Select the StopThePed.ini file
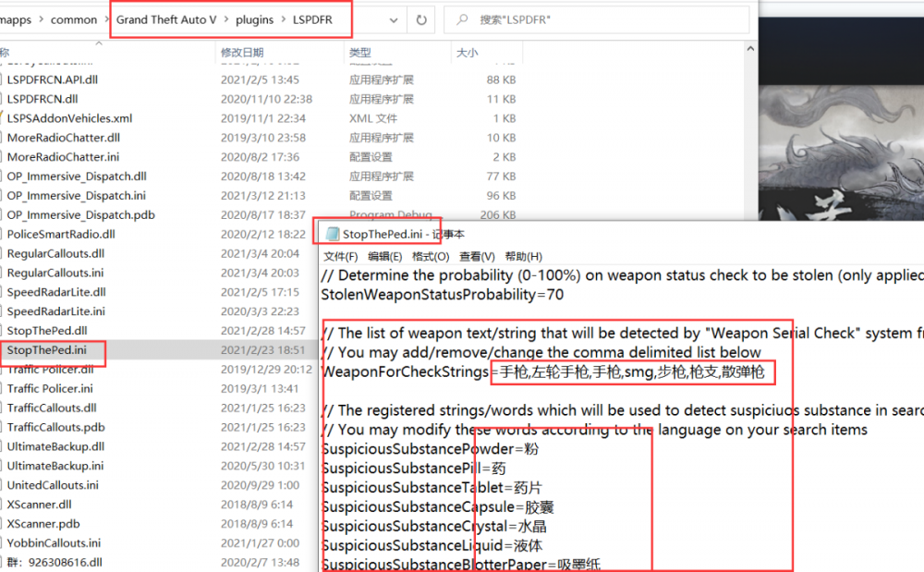This screenshot has height=572, width=924. point(47,350)
